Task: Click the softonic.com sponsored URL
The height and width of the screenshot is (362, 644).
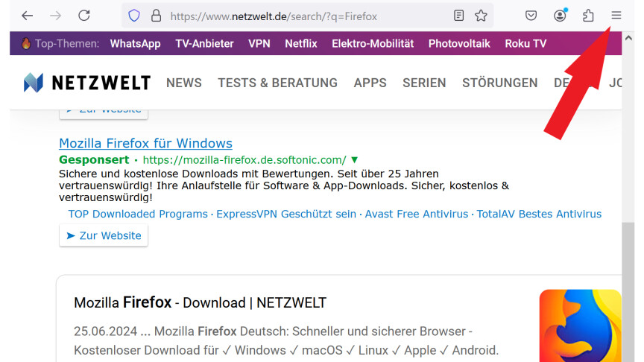Action: point(244,159)
